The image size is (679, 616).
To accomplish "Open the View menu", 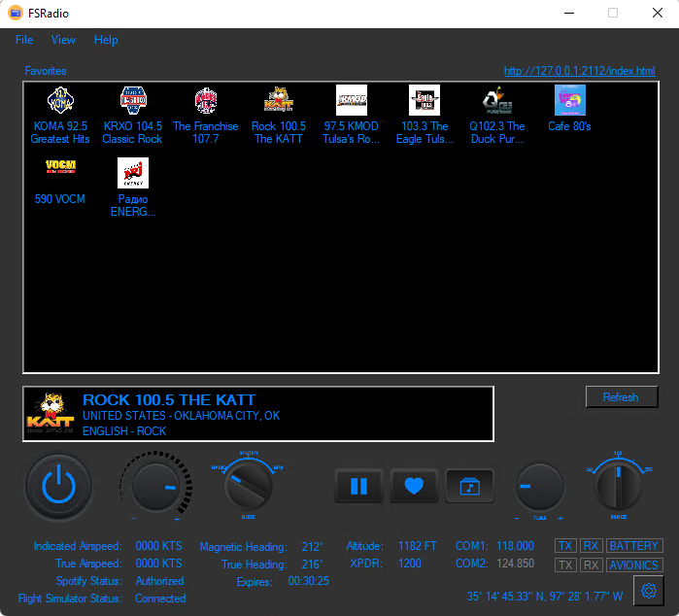I will (x=63, y=40).
